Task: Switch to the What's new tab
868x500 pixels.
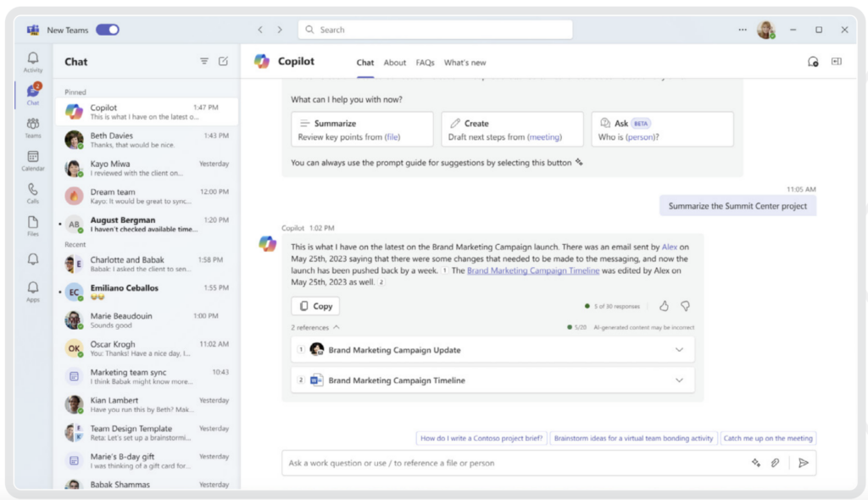Action: point(465,63)
